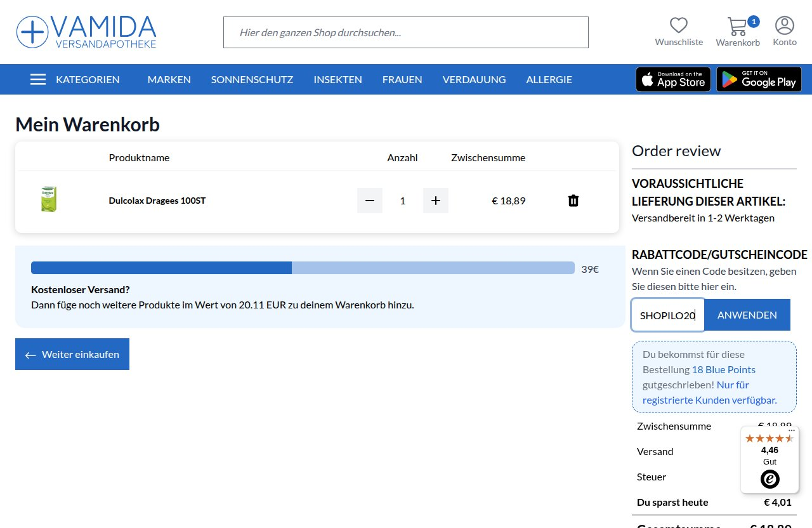Open the Verdauung menu item

tap(474, 79)
